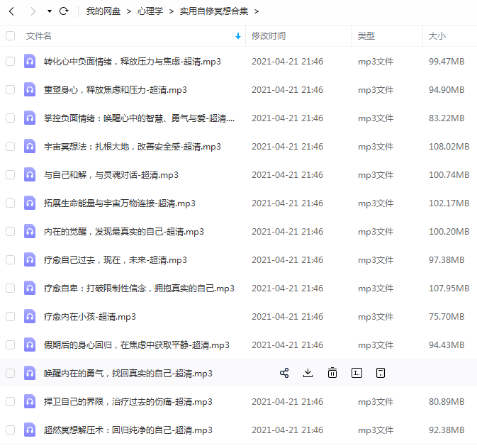
Task: Check the box for 疗愈自己过去 file
Action: (11, 260)
